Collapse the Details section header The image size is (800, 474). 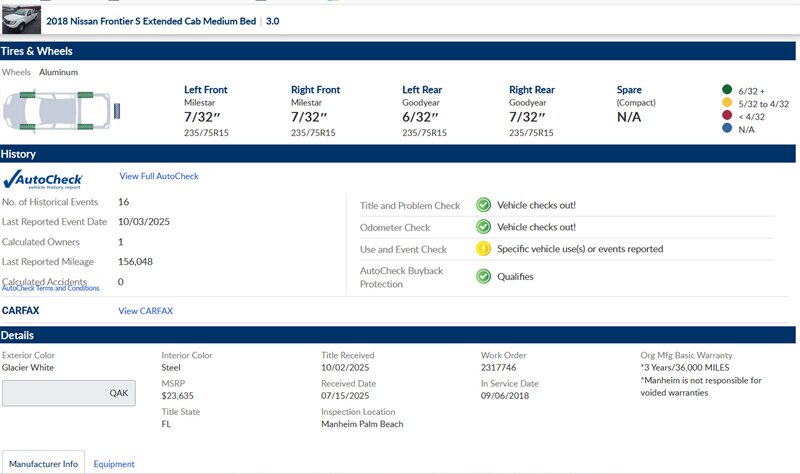398,335
